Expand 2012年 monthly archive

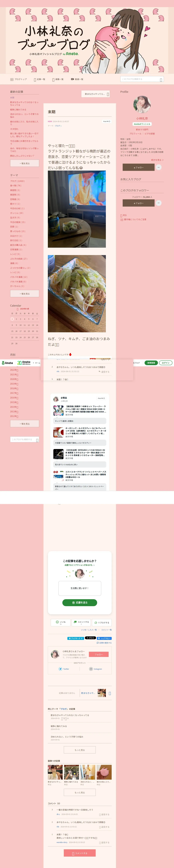pos(14,416)
